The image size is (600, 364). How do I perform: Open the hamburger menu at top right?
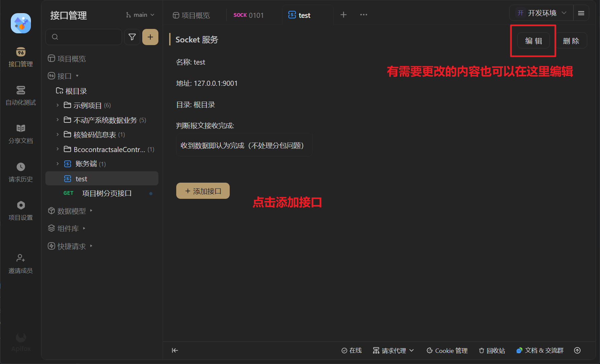pos(581,13)
